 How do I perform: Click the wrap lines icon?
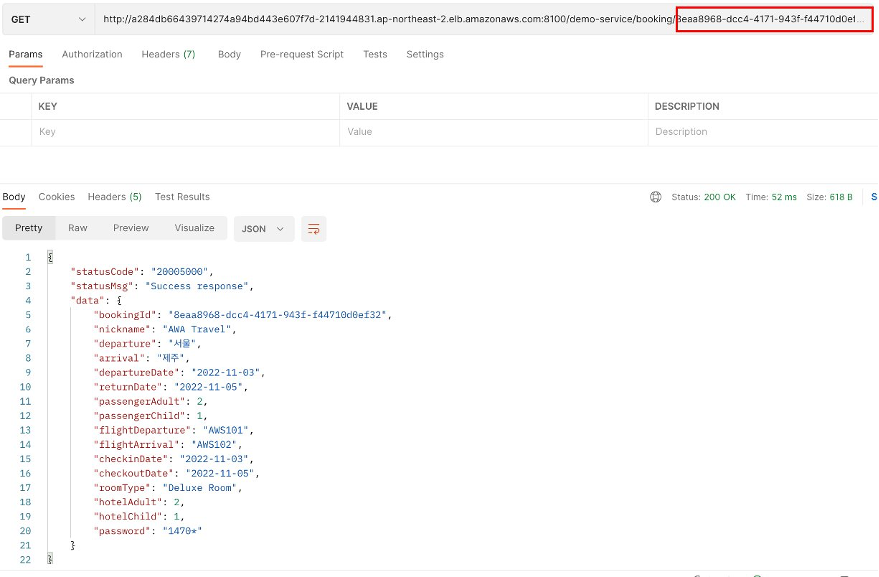pyautogui.click(x=313, y=229)
